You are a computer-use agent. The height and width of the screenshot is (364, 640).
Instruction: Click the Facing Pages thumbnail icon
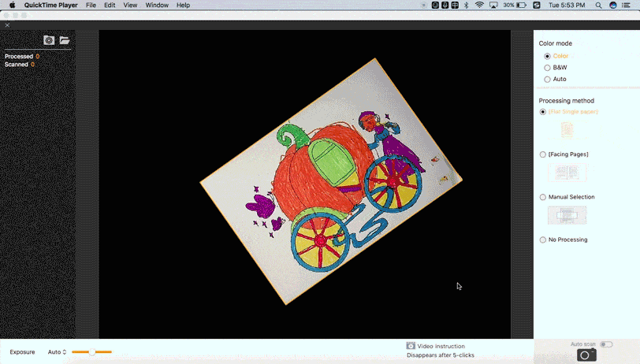pyautogui.click(x=567, y=172)
